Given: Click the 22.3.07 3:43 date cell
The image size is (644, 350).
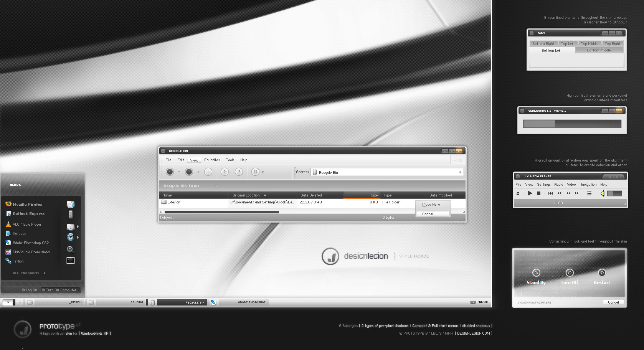Looking at the screenshot, I should pyautogui.click(x=310, y=202).
